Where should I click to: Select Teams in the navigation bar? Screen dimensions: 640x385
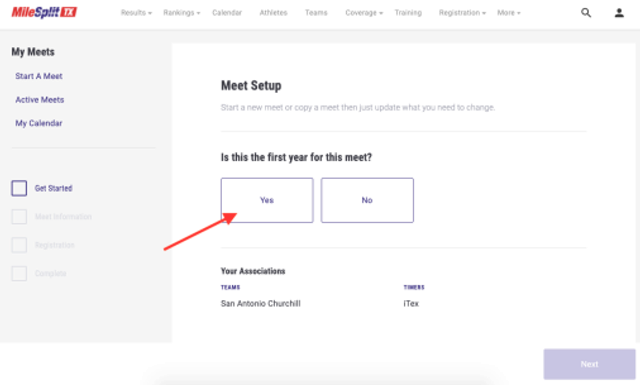pos(316,13)
